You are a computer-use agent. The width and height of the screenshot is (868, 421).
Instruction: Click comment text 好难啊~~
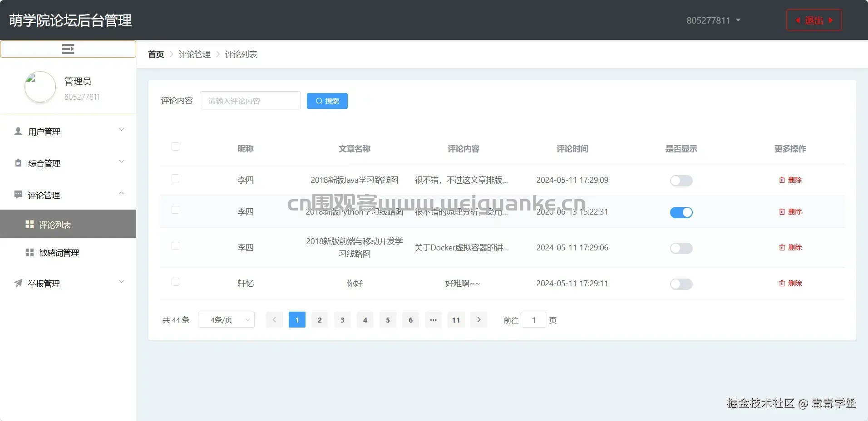pyautogui.click(x=463, y=284)
